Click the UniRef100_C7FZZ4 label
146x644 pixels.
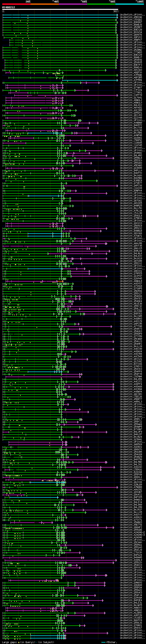[x=131, y=90]
